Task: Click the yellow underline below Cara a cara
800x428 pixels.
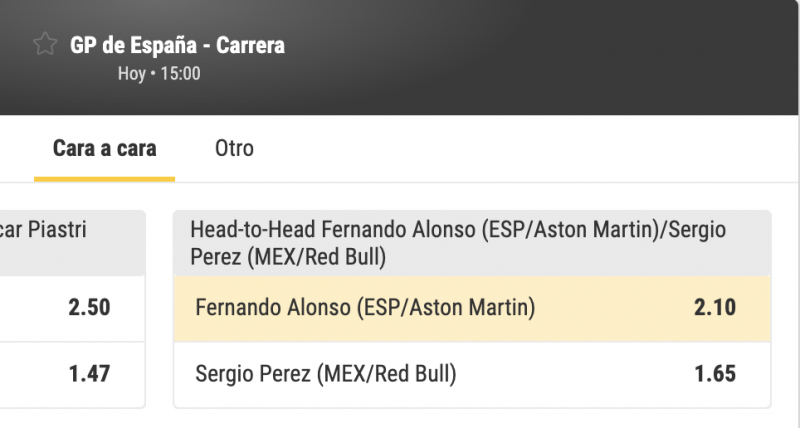Action: click(x=105, y=179)
